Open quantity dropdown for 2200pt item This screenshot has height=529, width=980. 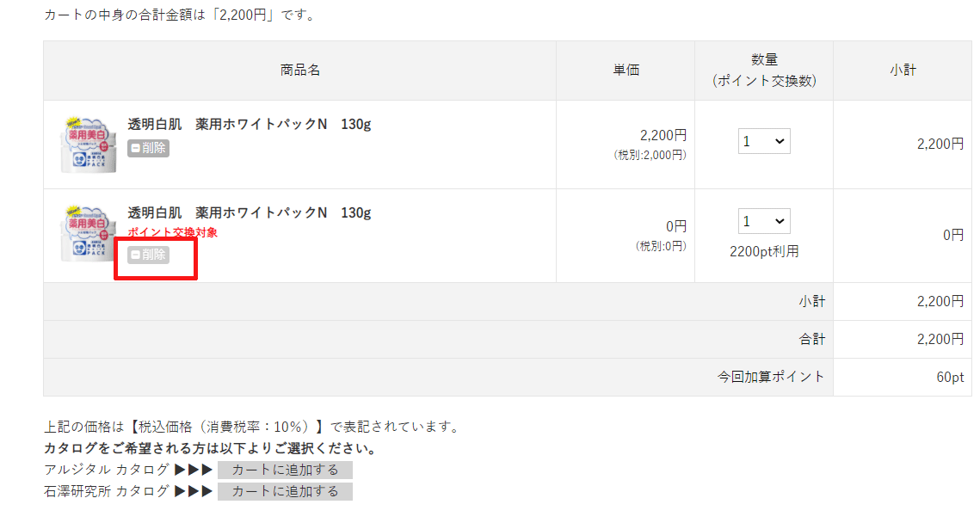[764, 221]
